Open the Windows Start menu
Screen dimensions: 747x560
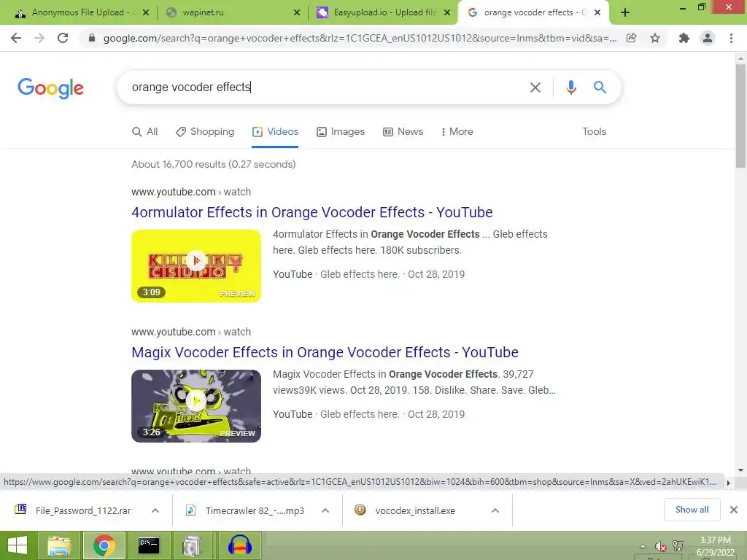18,545
